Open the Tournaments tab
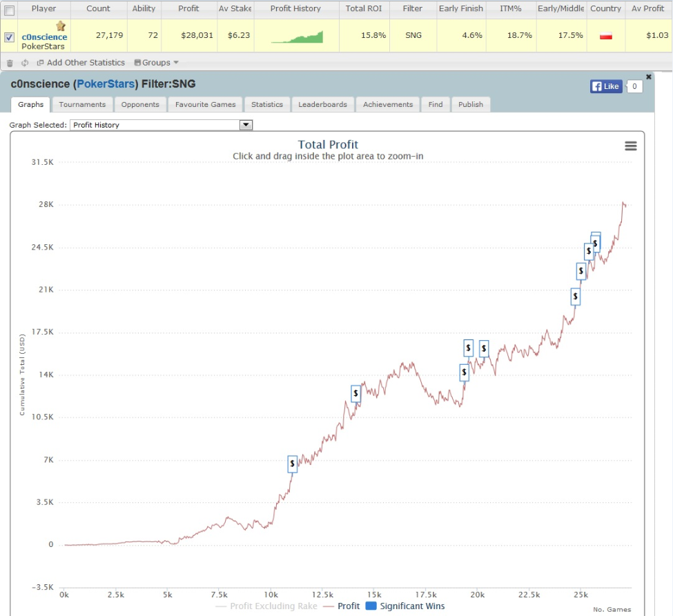Image resolution: width=673 pixels, height=616 pixels. point(82,104)
